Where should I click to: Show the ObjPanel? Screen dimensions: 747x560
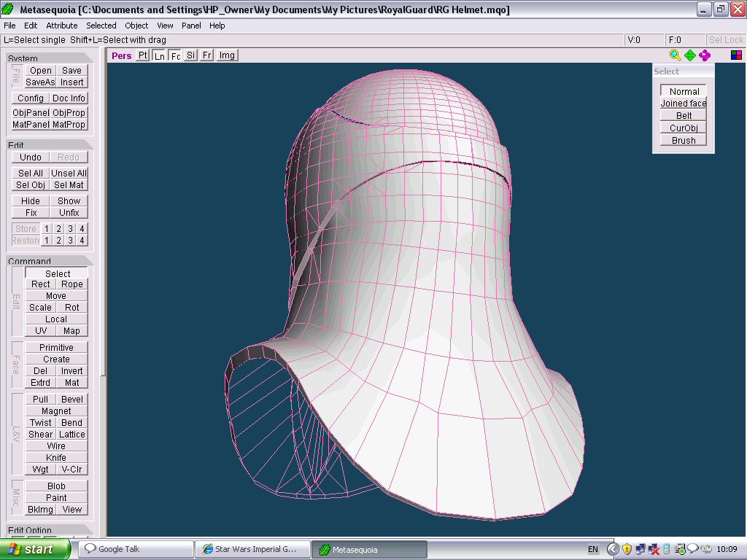[31, 113]
